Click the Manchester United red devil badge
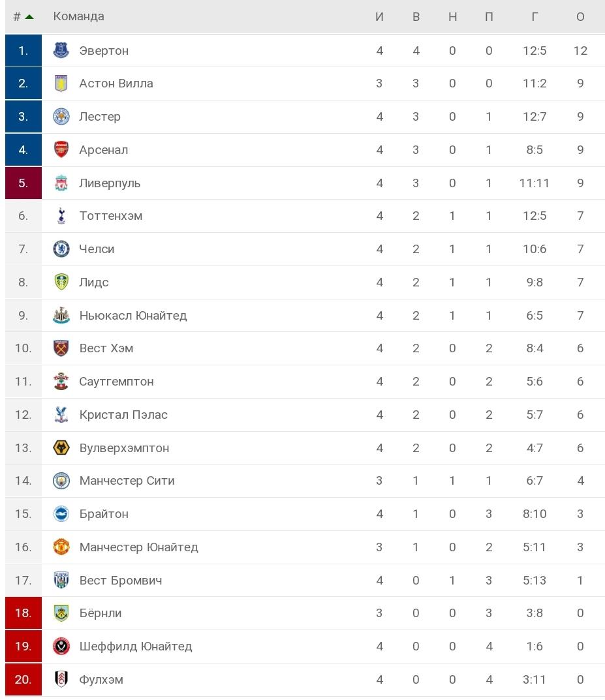 60,547
